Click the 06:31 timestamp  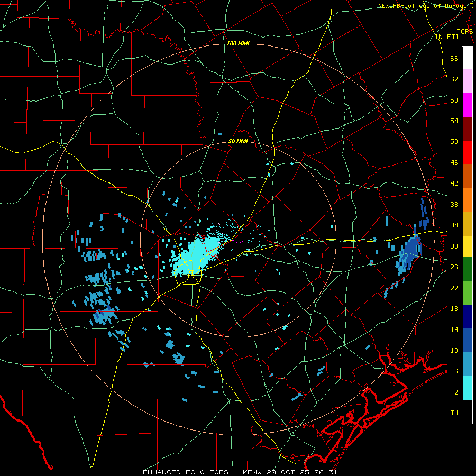point(326,472)
